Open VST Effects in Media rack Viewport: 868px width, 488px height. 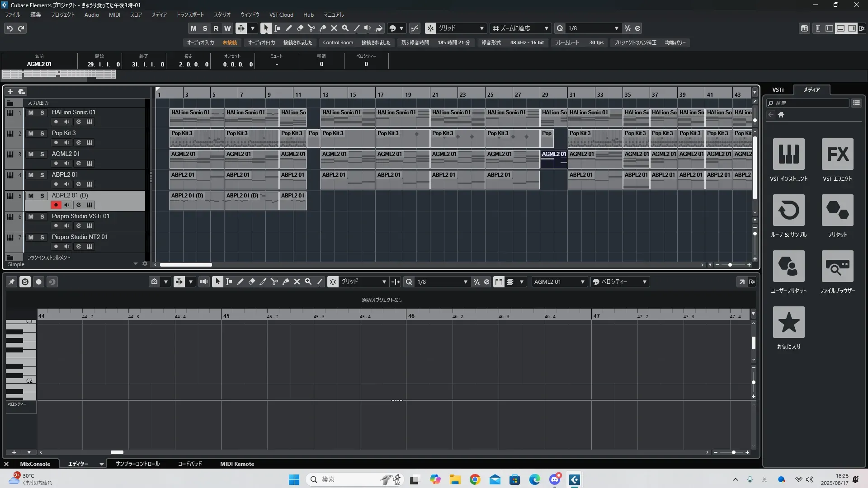[x=837, y=155]
